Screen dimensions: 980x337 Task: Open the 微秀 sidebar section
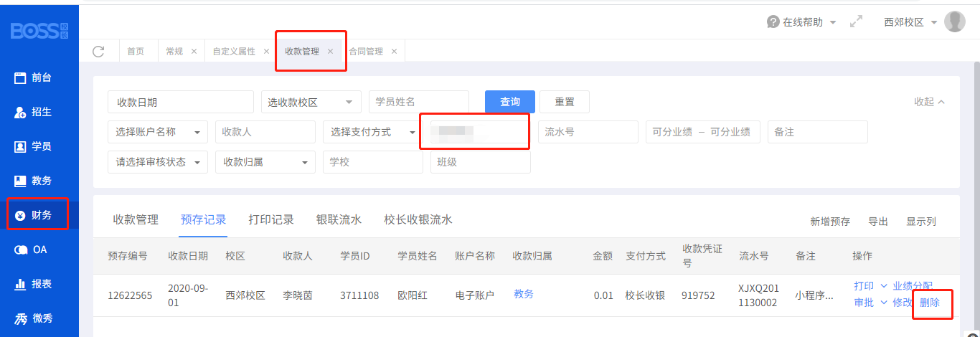39,318
